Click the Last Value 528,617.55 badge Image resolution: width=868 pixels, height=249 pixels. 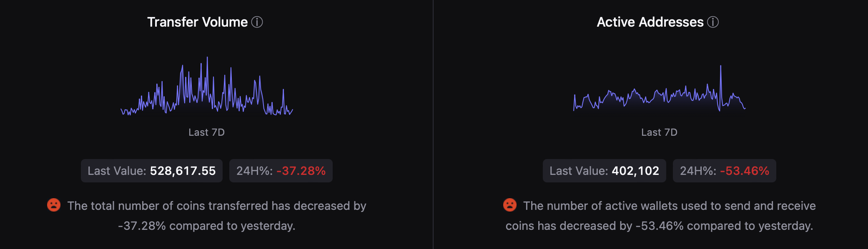151,171
